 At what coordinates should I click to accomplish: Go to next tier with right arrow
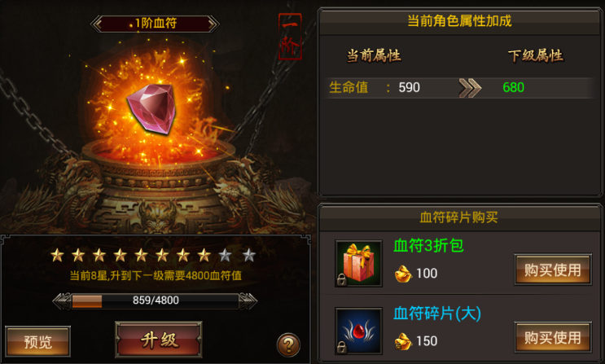click(213, 24)
